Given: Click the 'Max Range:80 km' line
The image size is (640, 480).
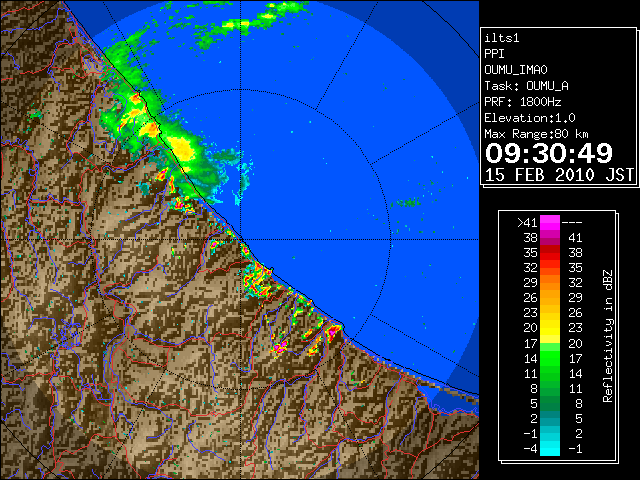Looking at the screenshot, I should click(537, 134).
